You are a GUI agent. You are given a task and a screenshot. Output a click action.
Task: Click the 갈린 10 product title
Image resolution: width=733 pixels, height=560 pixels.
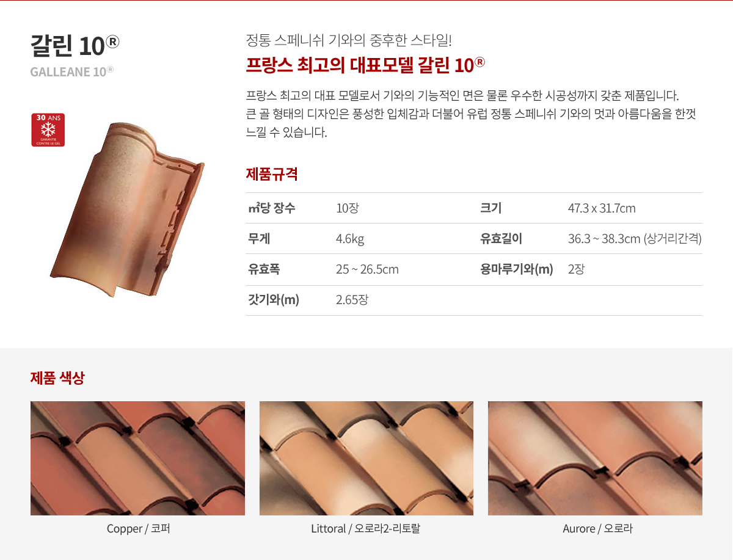75,45
